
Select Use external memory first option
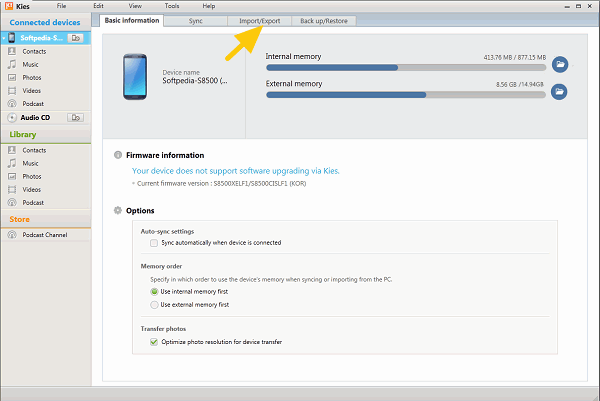pos(154,305)
